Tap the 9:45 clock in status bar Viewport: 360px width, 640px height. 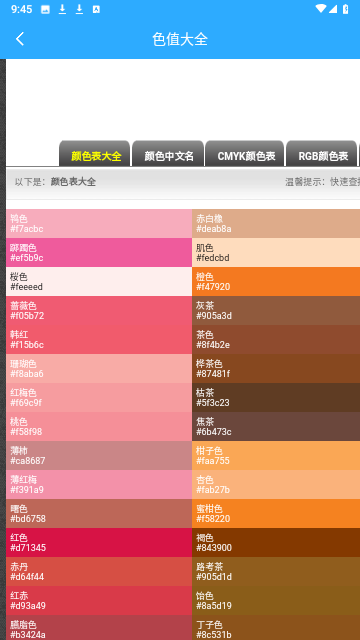(x=22, y=9)
